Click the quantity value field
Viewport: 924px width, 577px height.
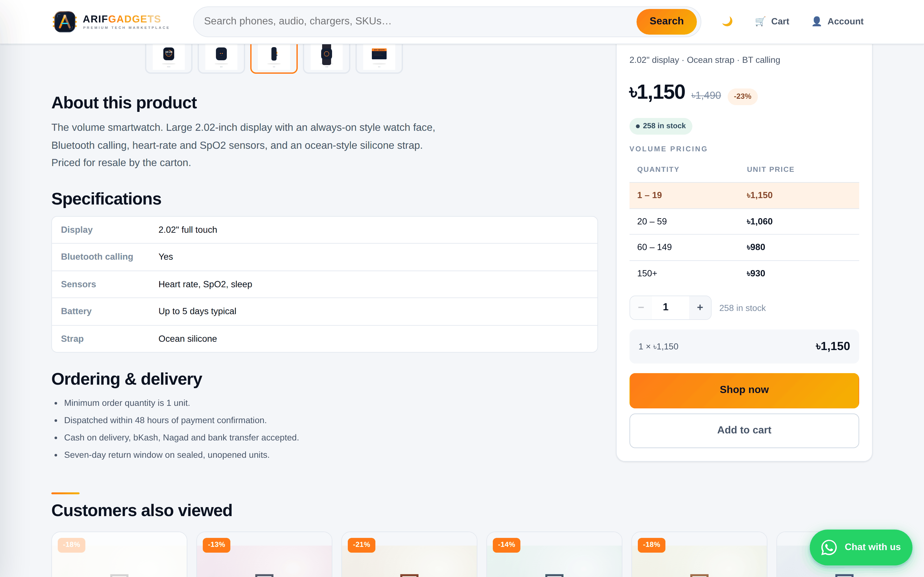pos(665,308)
